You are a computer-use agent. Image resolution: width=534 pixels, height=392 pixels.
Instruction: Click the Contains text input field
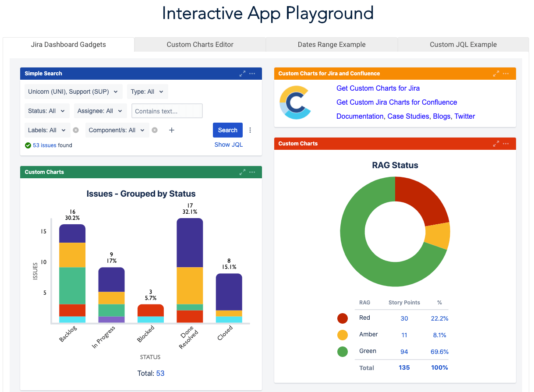tap(166, 111)
